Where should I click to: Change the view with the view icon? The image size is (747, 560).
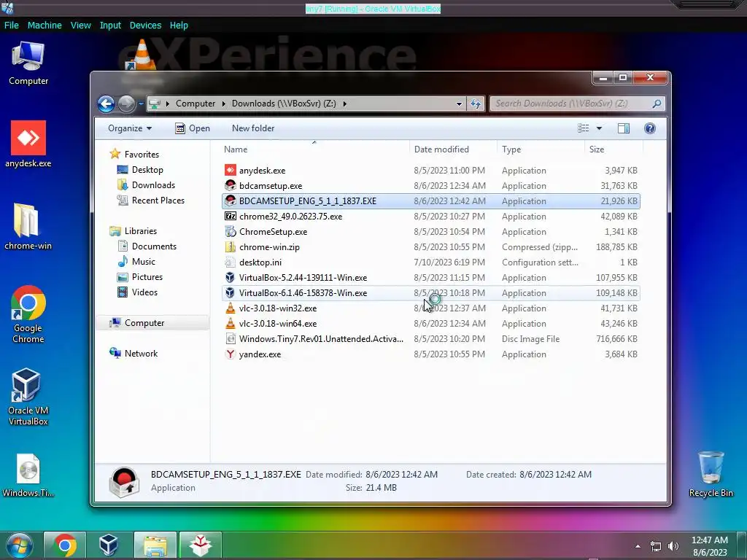(583, 128)
